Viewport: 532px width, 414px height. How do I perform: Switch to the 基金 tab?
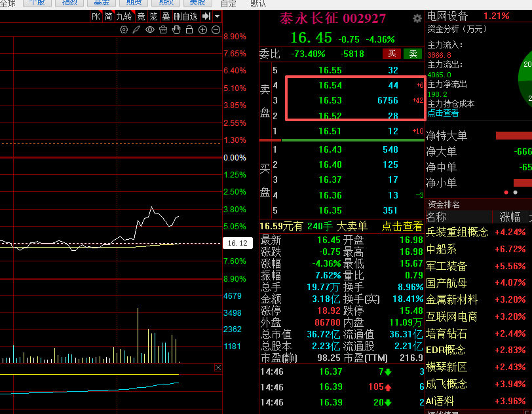tap(102, 3)
